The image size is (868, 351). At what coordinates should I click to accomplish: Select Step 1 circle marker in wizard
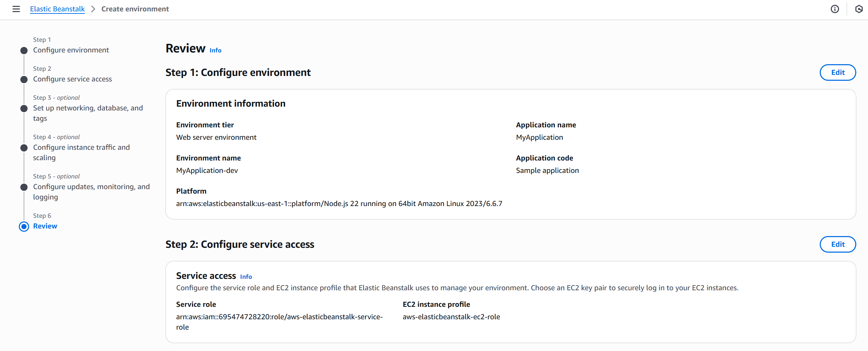[x=24, y=51]
